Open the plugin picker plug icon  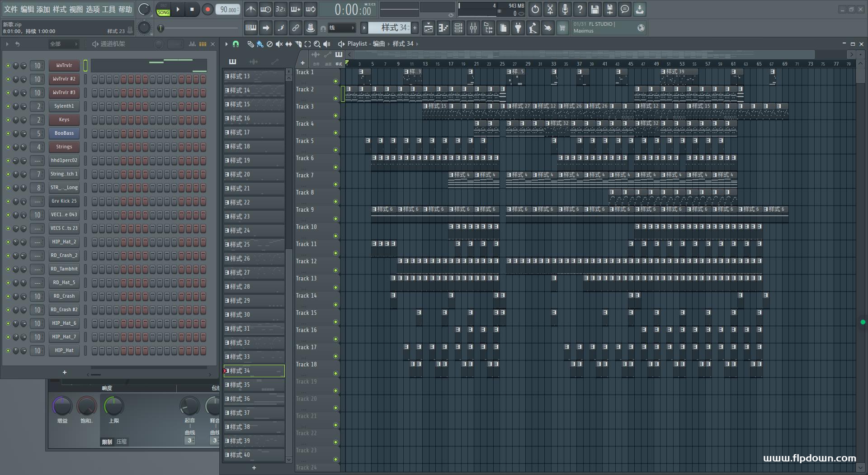518,28
